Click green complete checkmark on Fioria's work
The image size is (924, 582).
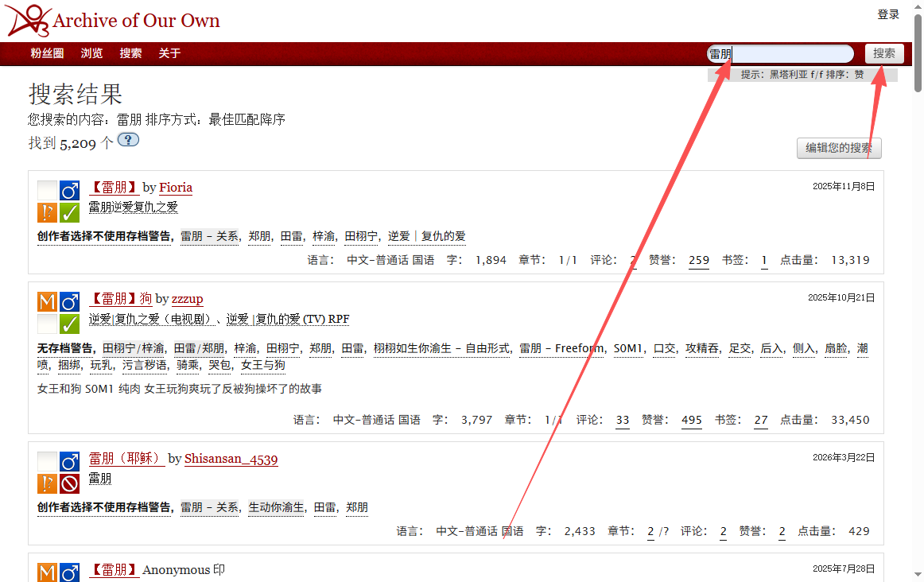click(x=69, y=212)
